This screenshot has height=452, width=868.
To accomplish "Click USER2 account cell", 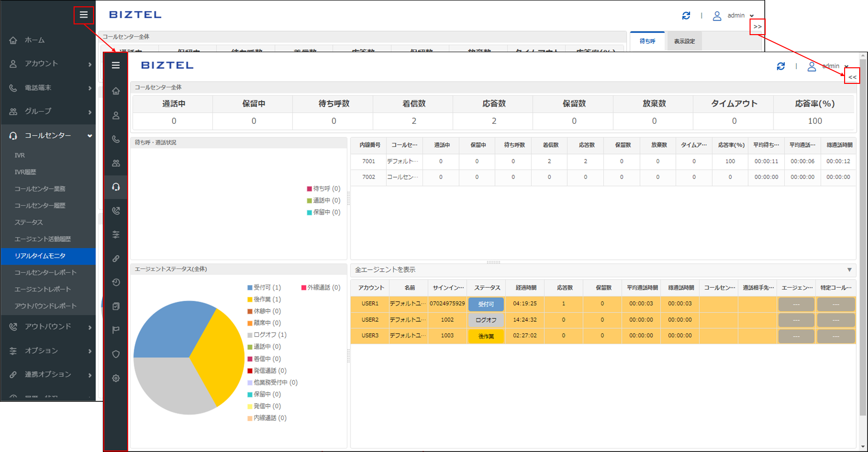I will (x=370, y=320).
